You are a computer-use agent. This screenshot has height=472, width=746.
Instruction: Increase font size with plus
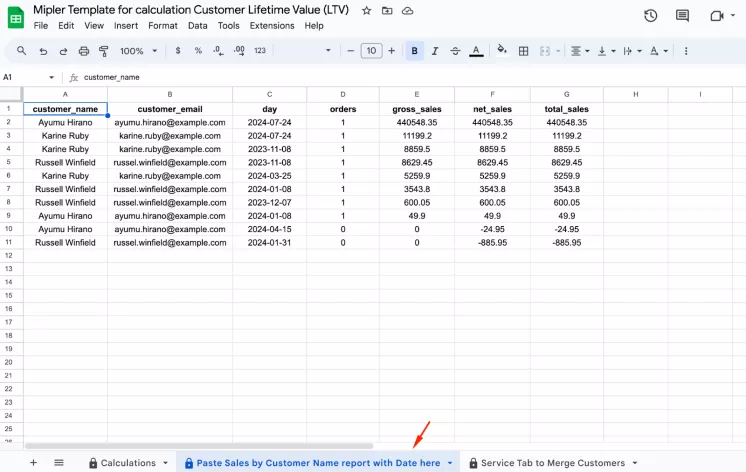tap(392, 50)
